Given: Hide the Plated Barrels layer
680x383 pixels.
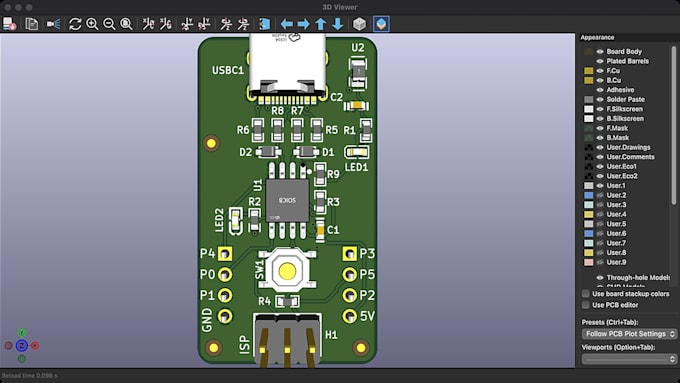Looking at the screenshot, I should (600, 61).
